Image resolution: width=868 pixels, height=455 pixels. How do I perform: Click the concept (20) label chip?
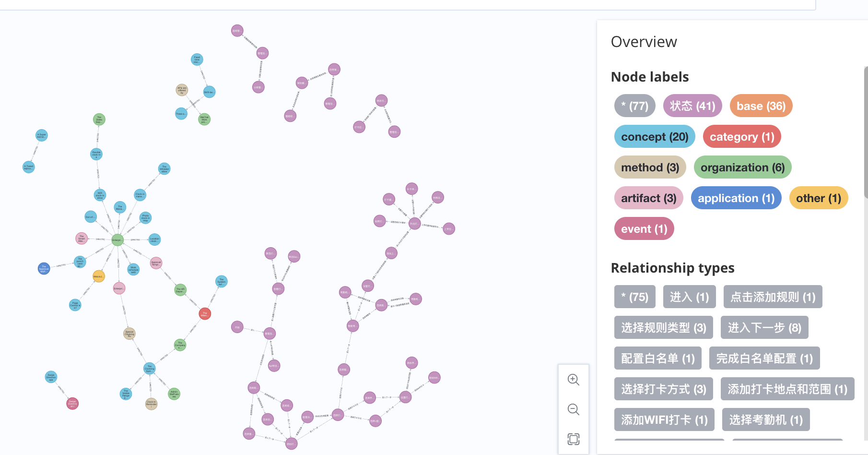pos(654,137)
